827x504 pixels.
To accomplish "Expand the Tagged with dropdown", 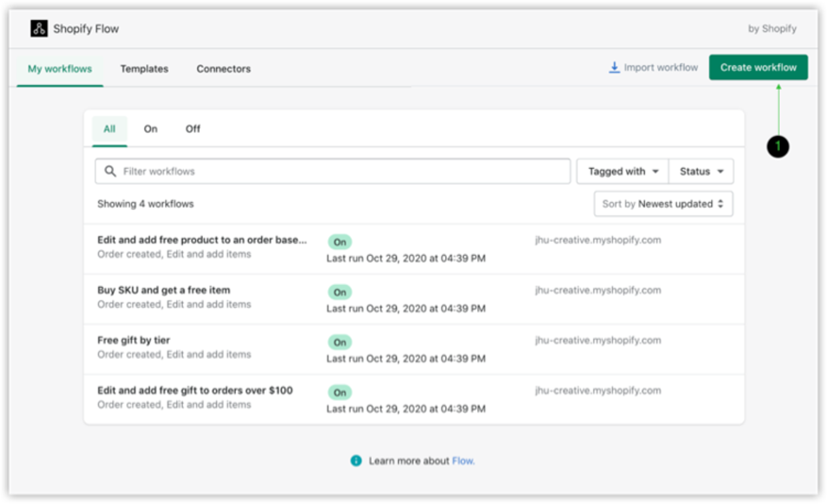I will [x=623, y=171].
